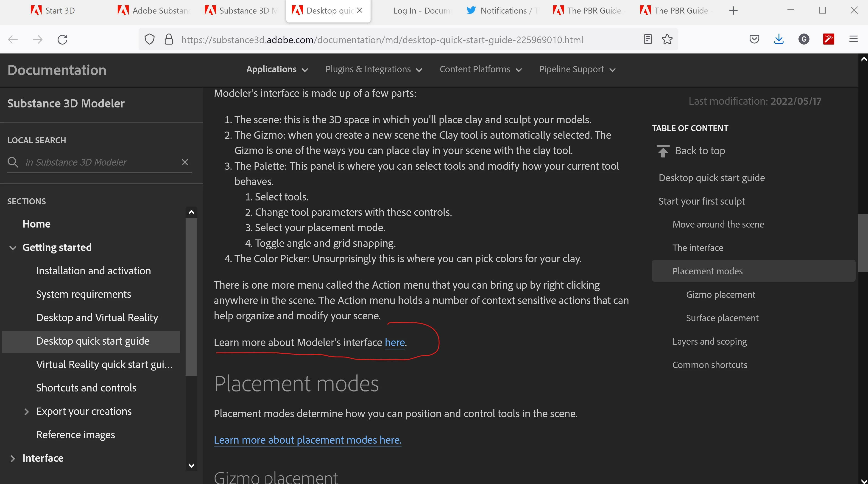Open the Pocket save icon
The width and height of the screenshot is (868, 484).
pos(754,39)
